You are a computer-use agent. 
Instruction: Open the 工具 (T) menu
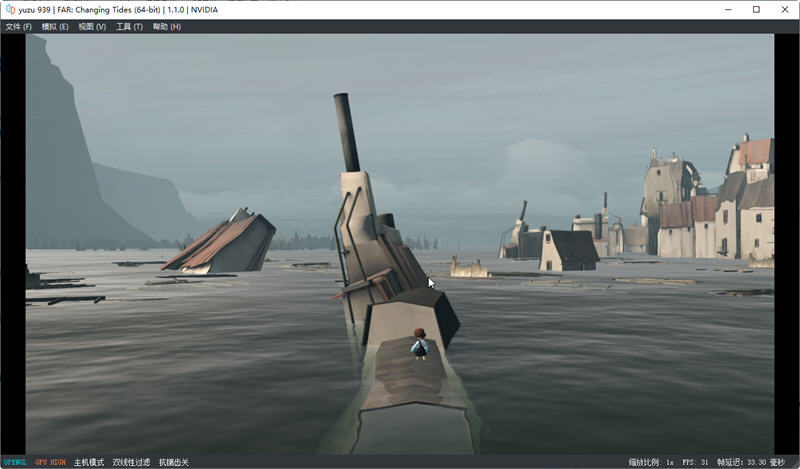(x=129, y=27)
